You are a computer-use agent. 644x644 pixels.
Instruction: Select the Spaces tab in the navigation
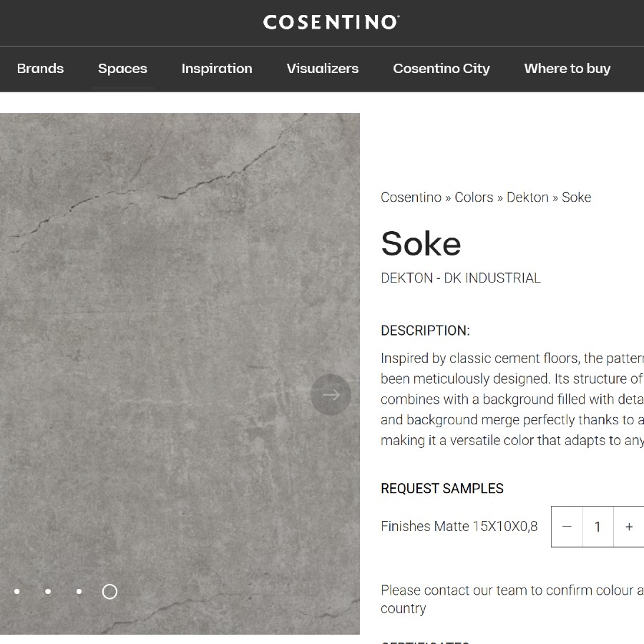click(122, 69)
